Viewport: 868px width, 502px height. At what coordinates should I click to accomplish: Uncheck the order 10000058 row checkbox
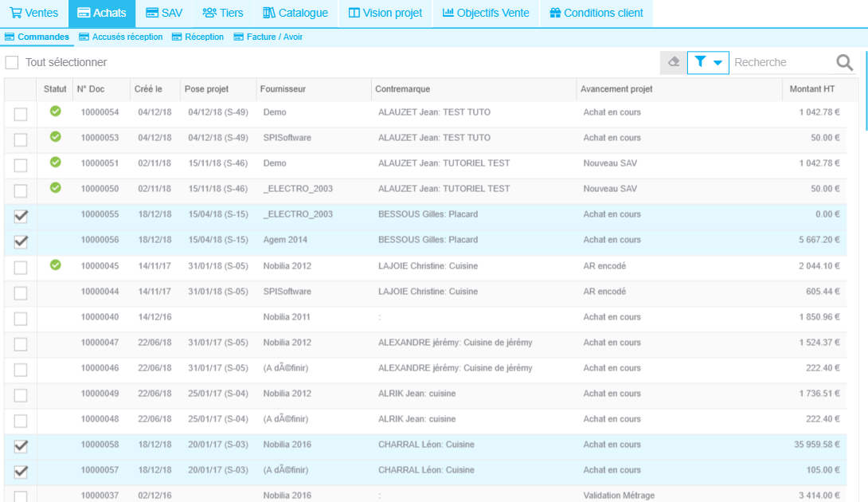21,446
